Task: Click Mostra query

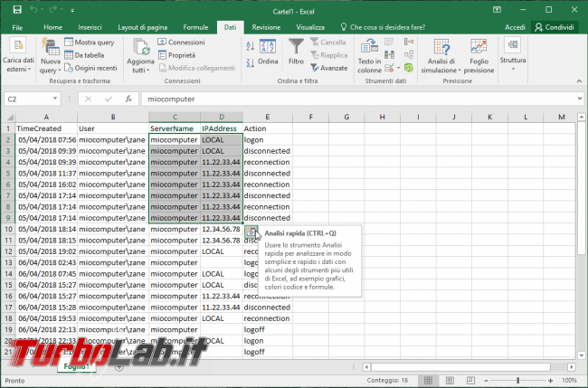Action: click(90, 42)
